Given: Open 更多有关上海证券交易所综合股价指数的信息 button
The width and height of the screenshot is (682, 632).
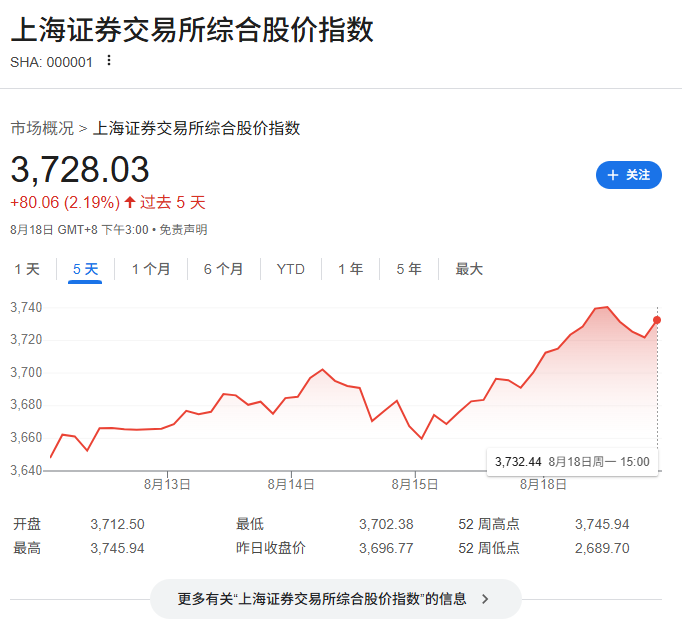Looking at the screenshot, I should (335, 599).
